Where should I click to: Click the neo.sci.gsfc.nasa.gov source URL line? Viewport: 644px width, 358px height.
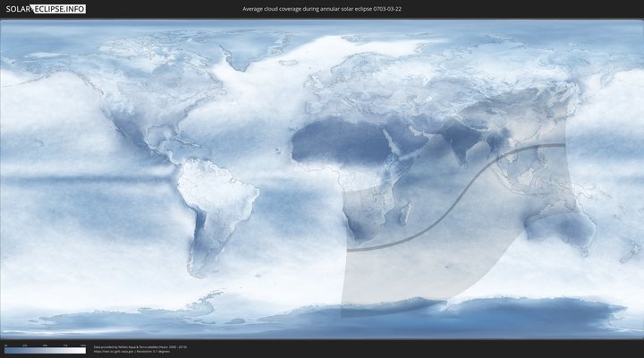coord(131,352)
